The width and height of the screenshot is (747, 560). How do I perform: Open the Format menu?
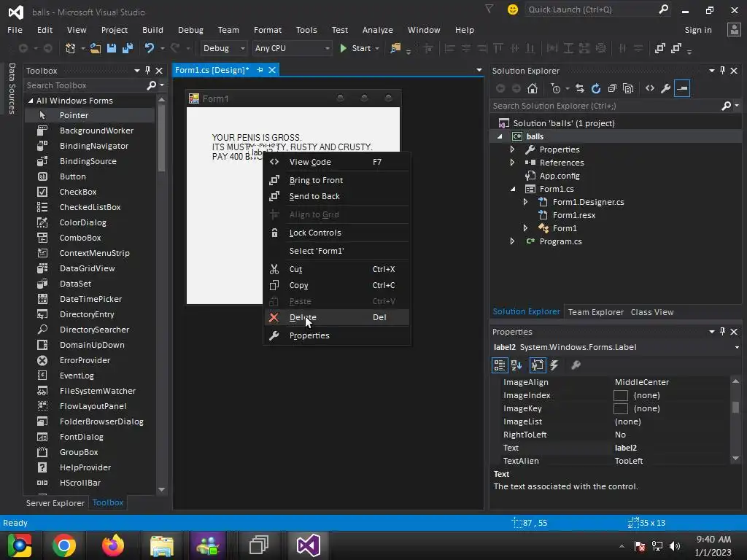267,29
